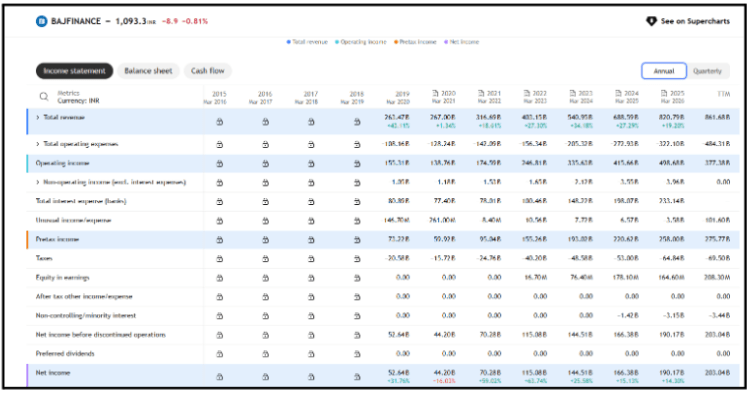Select the Unusual income/expense row label
The width and height of the screenshot is (756, 394).
pyautogui.click(x=73, y=220)
